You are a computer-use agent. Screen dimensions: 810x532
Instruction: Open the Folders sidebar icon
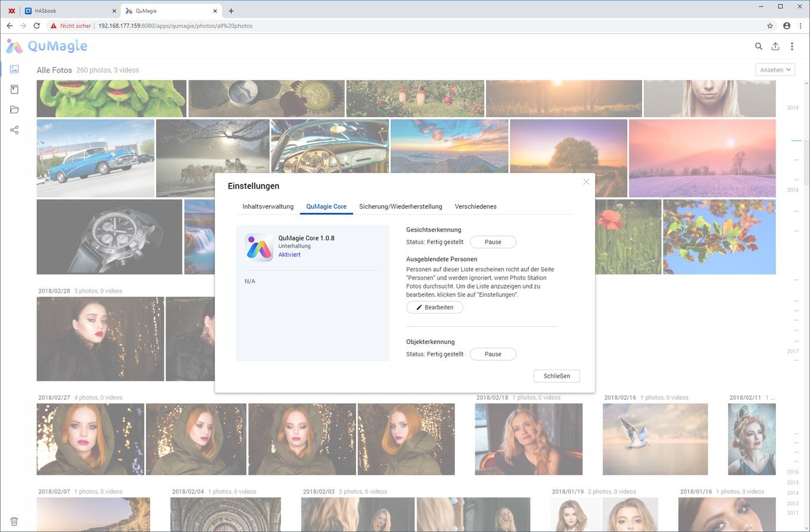pyautogui.click(x=14, y=109)
